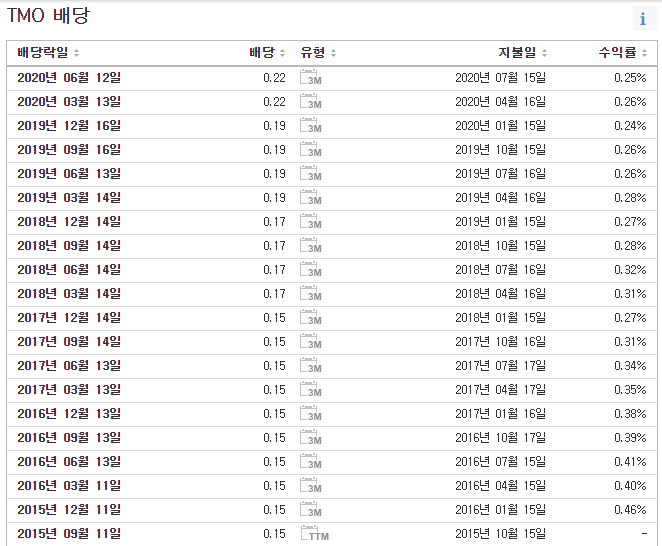
Task: Click 3M icon in 2017년 03월 13일 row
Action: pos(311,391)
